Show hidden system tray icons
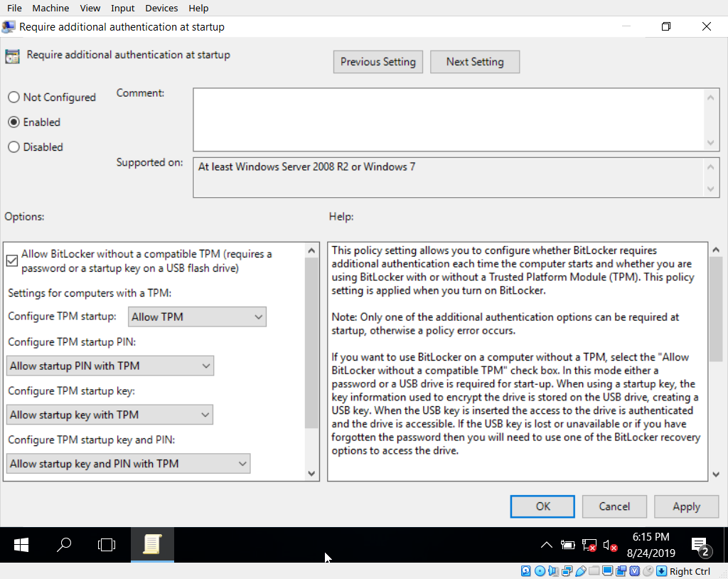 pos(546,546)
